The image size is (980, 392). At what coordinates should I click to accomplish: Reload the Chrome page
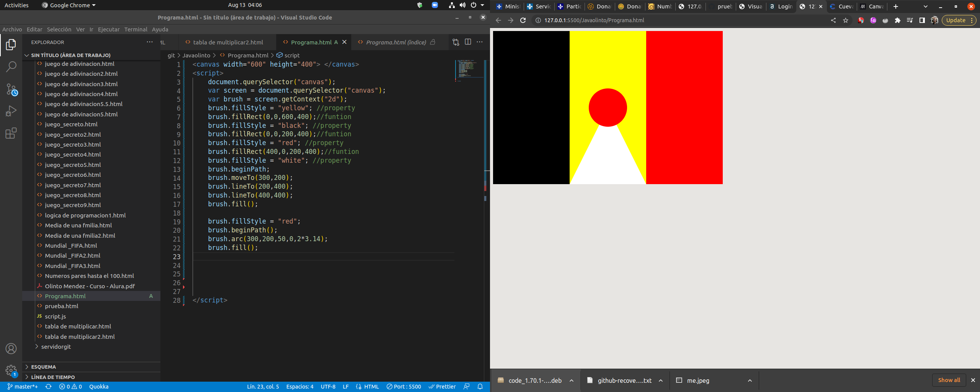[x=523, y=20]
